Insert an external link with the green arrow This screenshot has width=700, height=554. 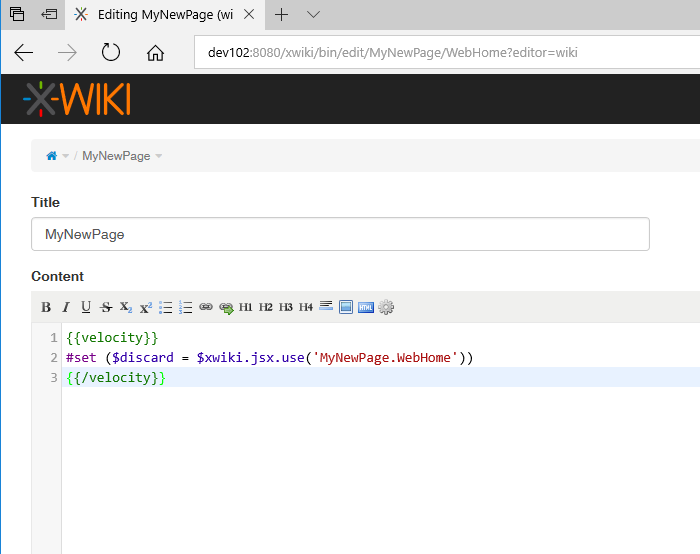coord(226,308)
